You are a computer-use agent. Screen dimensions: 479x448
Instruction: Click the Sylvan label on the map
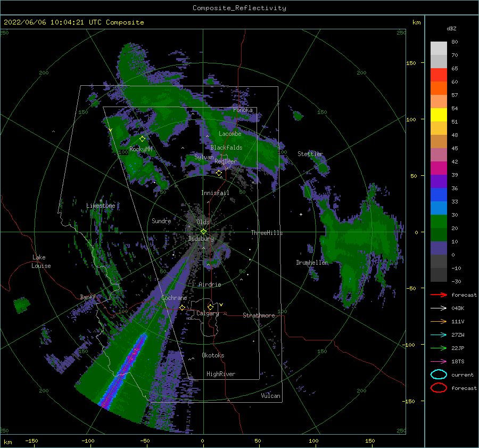204,157
